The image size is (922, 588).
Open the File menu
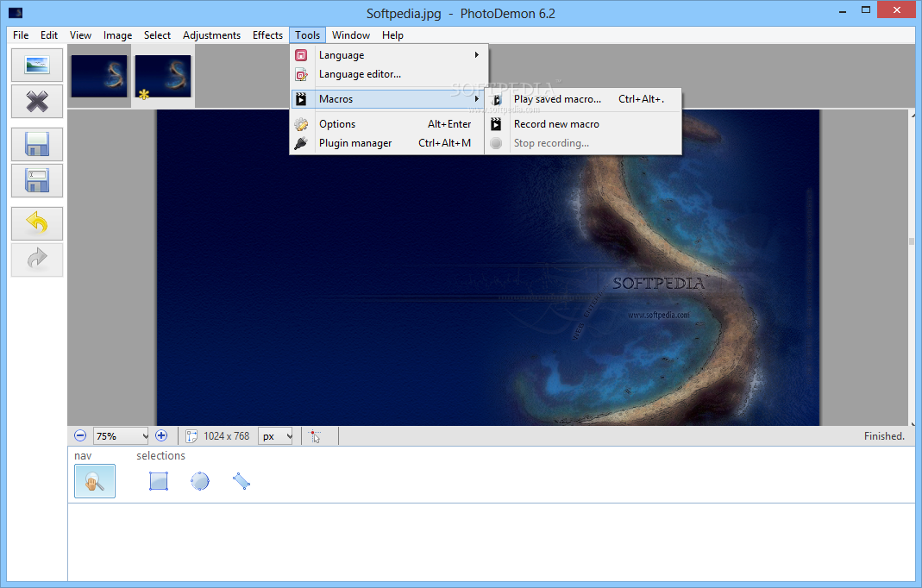tap(21, 35)
